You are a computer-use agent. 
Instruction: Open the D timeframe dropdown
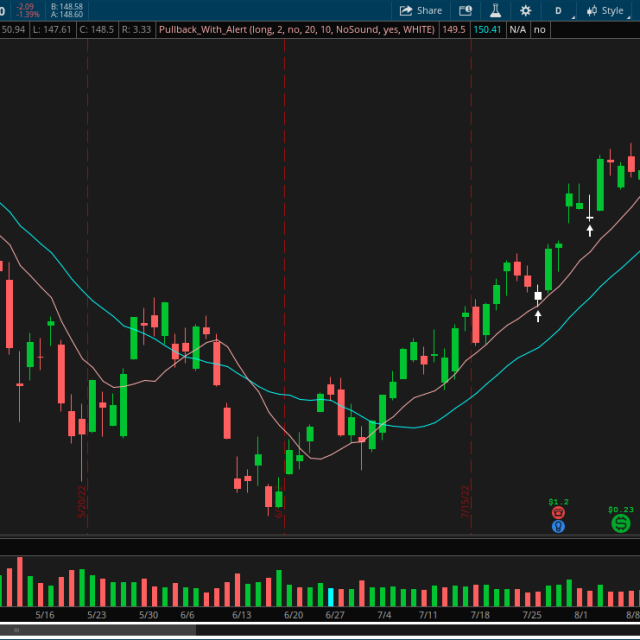[x=558, y=11]
